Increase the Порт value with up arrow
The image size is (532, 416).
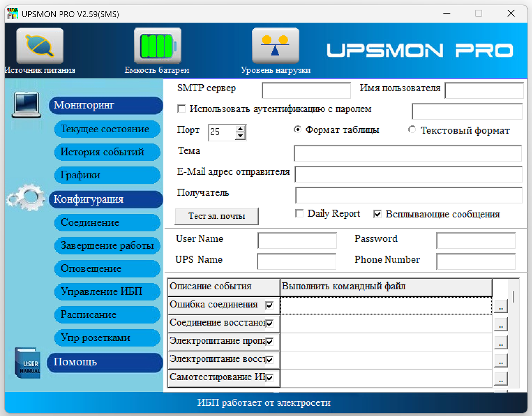click(x=240, y=129)
